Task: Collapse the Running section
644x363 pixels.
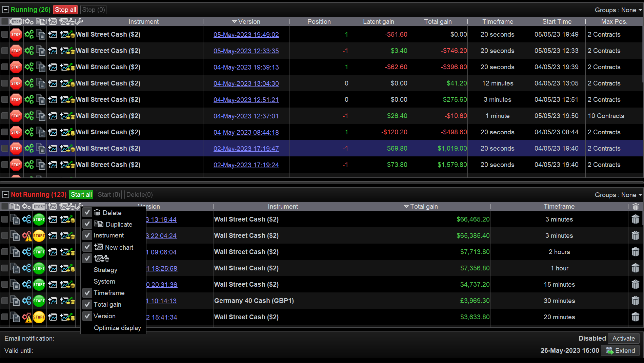Action: click(5, 10)
